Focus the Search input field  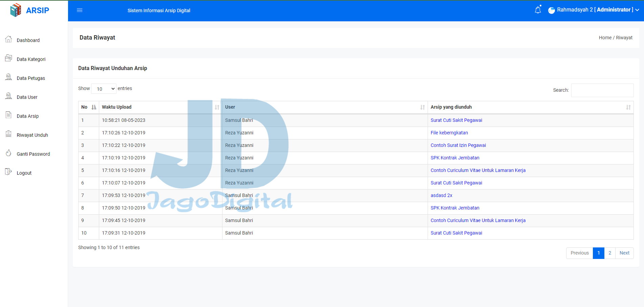point(602,90)
